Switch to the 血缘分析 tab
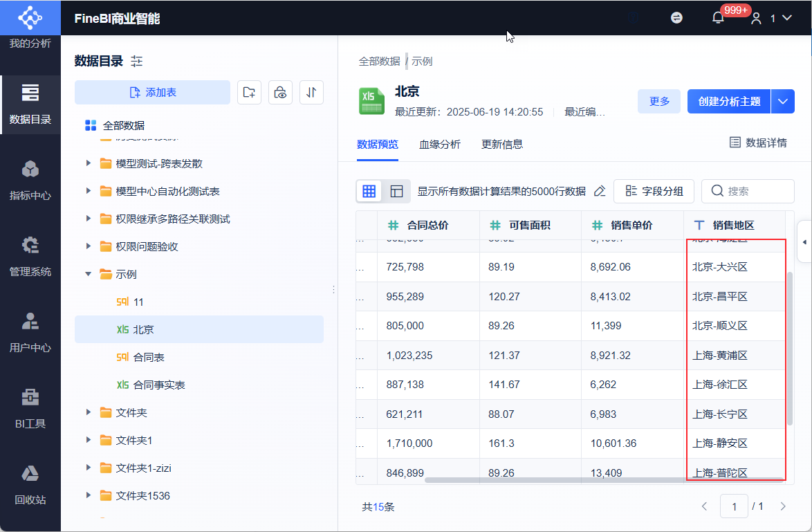This screenshot has width=812, height=532. [x=439, y=145]
